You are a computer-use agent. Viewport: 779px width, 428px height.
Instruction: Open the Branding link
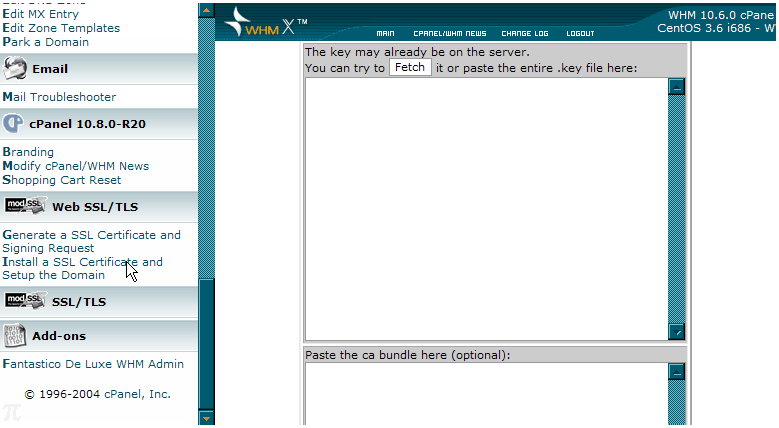pos(28,152)
